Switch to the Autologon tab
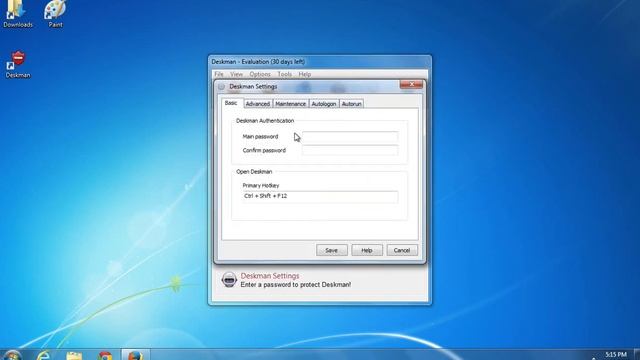Image resolution: width=640 pixels, height=360 pixels. 324,104
